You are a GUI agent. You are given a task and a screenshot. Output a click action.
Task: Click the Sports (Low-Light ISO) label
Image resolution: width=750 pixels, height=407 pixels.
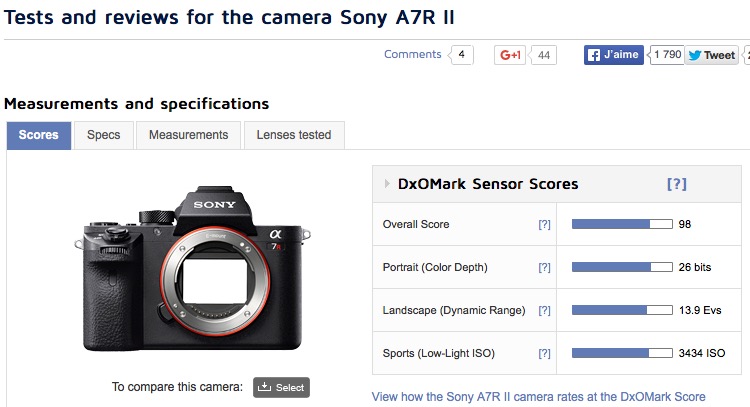(x=439, y=353)
